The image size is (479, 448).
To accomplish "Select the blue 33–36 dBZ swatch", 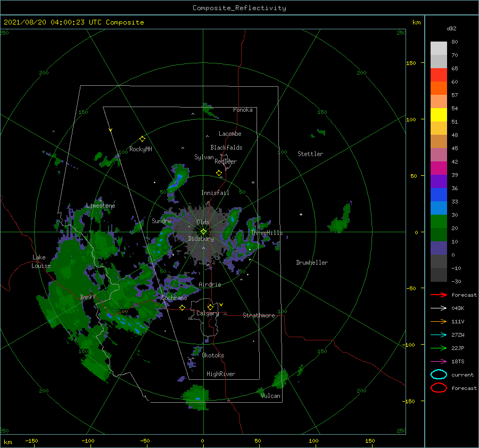I will [439, 195].
